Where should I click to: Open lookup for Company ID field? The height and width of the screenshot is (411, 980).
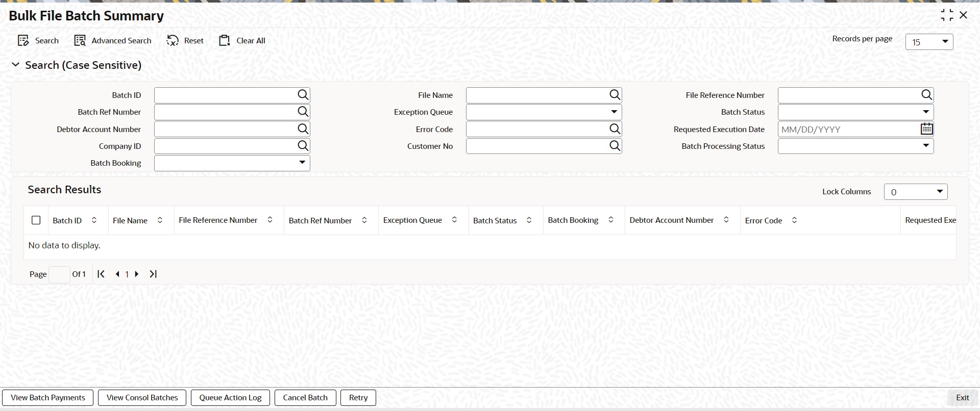pyautogui.click(x=303, y=146)
